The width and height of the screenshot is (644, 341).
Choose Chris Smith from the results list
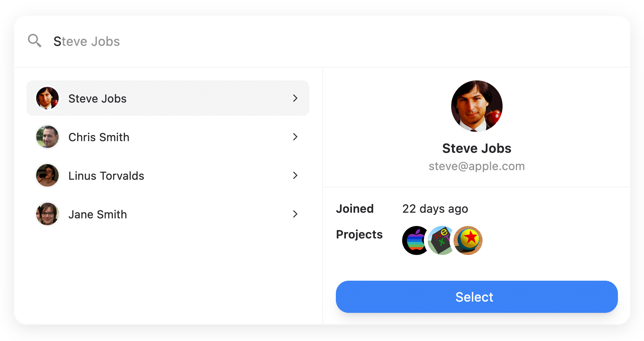click(x=168, y=137)
